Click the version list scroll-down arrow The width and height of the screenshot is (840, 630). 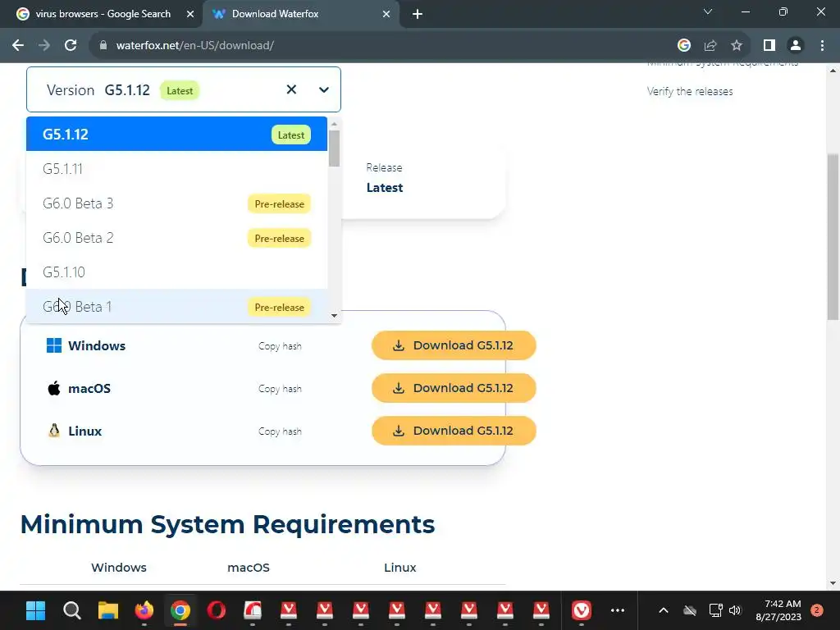pyautogui.click(x=335, y=316)
